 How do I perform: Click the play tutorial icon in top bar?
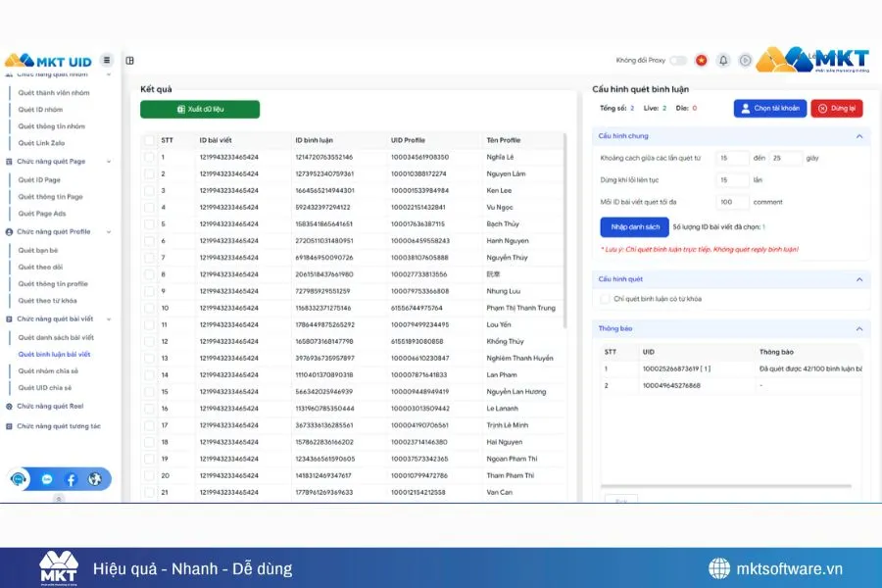click(745, 60)
